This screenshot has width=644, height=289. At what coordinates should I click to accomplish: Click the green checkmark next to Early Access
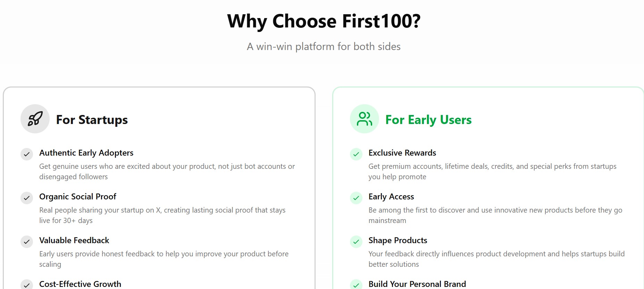pos(356,198)
